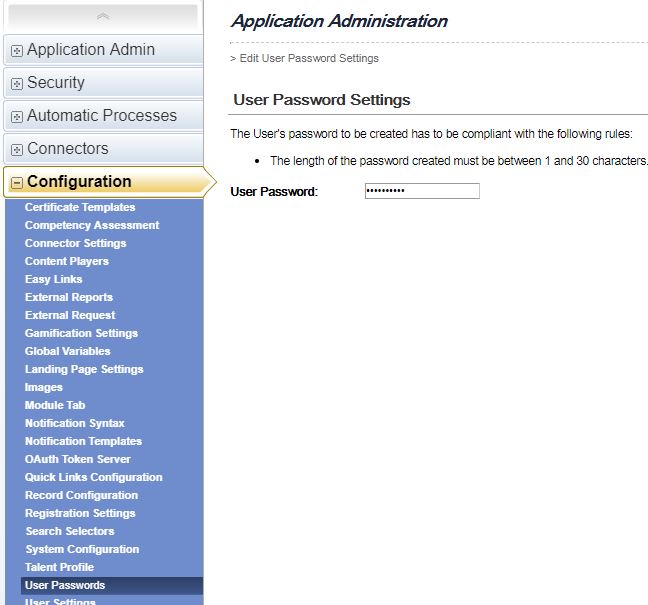Image resolution: width=648 pixels, height=605 pixels.
Task: Open Content Players page
Action: [67, 261]
